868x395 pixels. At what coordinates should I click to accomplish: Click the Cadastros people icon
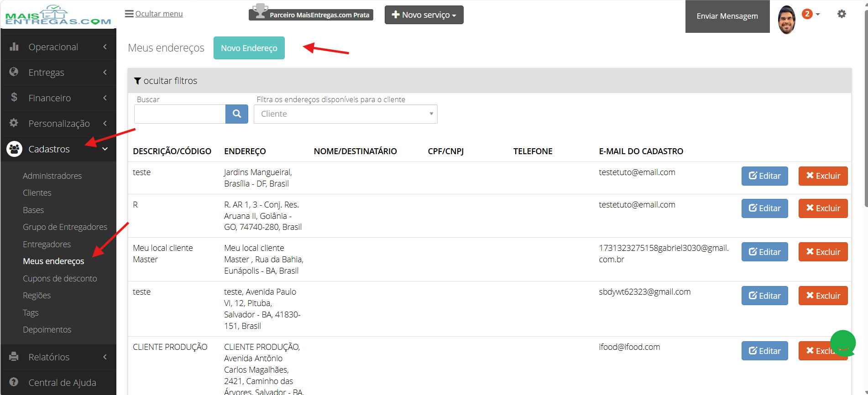tap(14, 149)
